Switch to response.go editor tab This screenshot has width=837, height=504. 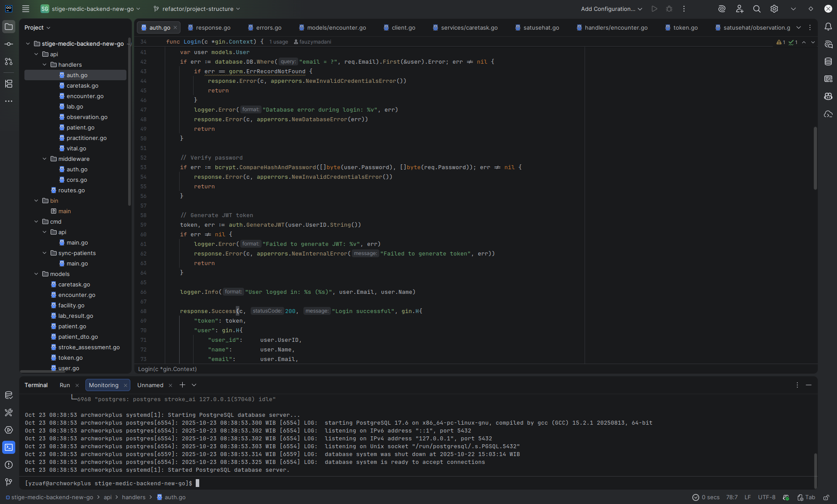(x=209, y=27)
